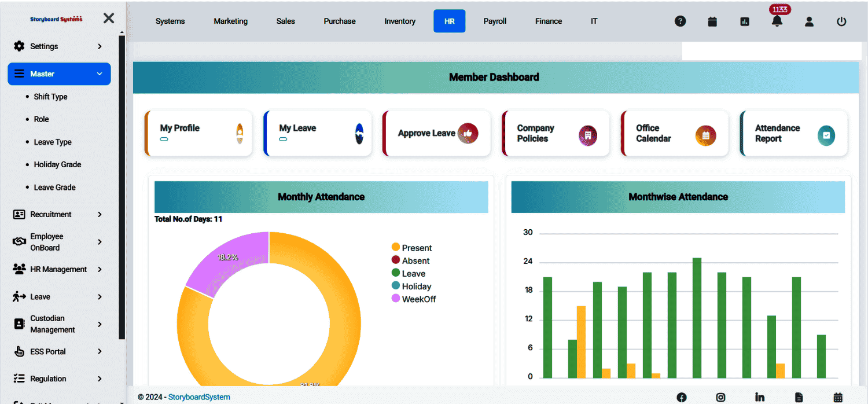The width and height of the screenshot is (868, 404).
Task: Open the Approve Leave thumbs-up icon
Action: 469,133
